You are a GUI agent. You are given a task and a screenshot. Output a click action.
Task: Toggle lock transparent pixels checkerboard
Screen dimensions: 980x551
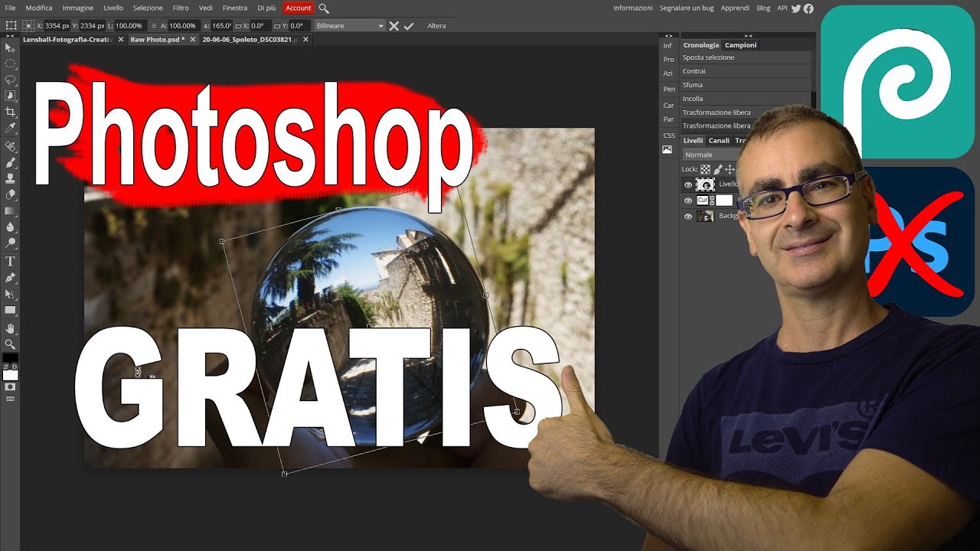tap(705, 169)
